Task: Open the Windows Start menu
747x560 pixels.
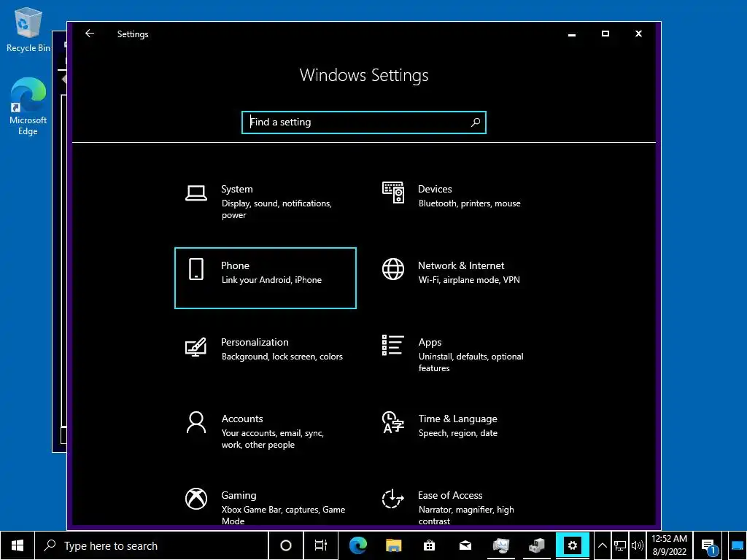Action: [x=18, y=545]
